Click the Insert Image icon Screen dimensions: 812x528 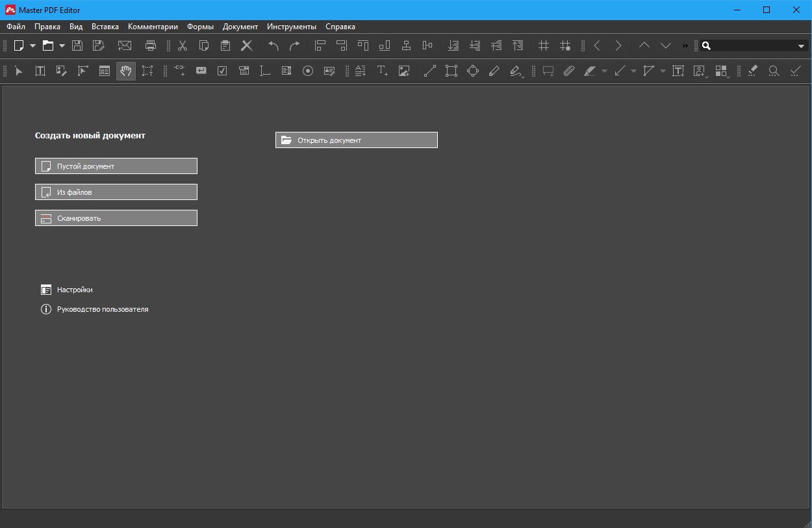(404, 71)
